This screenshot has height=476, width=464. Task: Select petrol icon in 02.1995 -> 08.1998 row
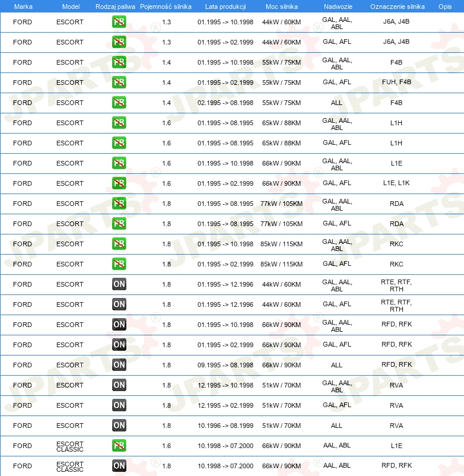pos(119,103)
